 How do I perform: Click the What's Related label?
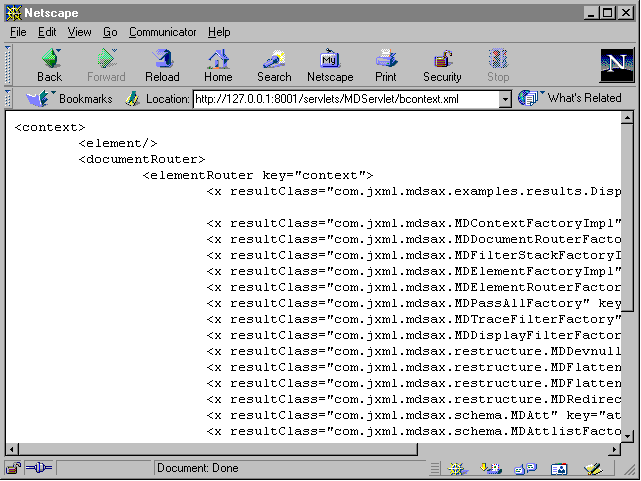[585, 98]
